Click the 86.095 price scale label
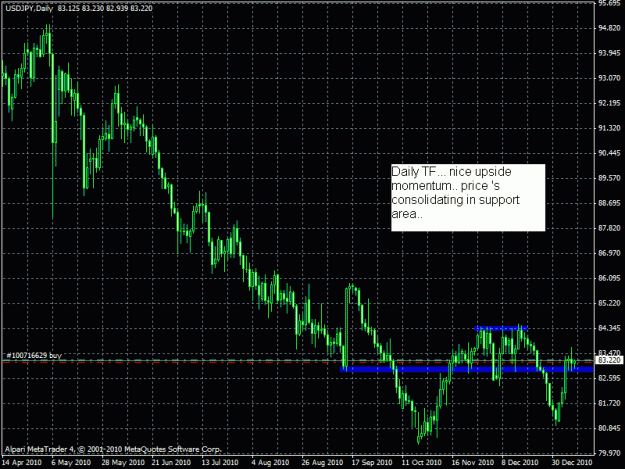Screen dimensions: 625x469 [609, 278]
